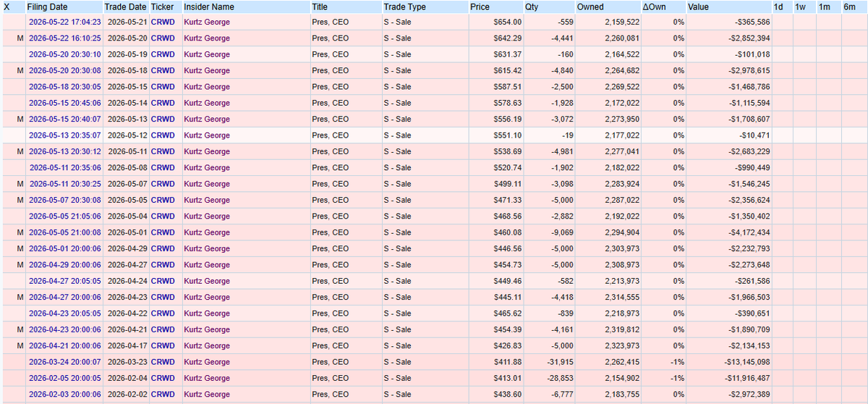This screenshot has width=868, height=404.
Task: Open filing dated 2026-04-23 20:05:05
Action: (x=64, y=314)
